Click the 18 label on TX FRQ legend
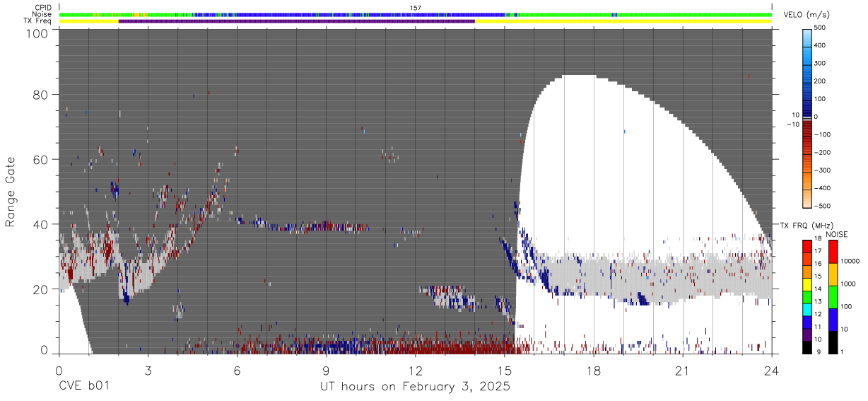The image size is (868, 401). click(x=816, y=240)
